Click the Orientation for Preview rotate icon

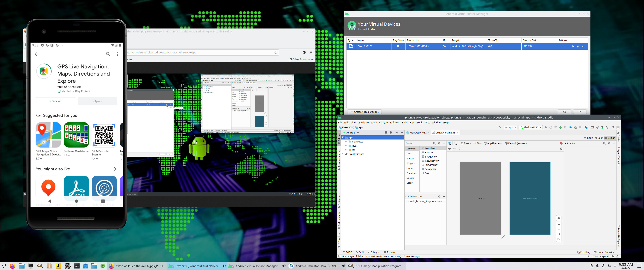pyautogui.click(x=456, y=143)
